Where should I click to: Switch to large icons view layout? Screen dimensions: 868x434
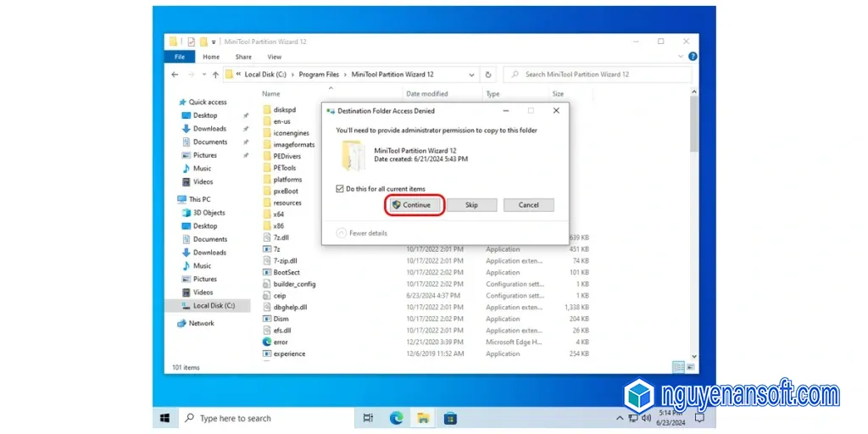pos(690,367)
